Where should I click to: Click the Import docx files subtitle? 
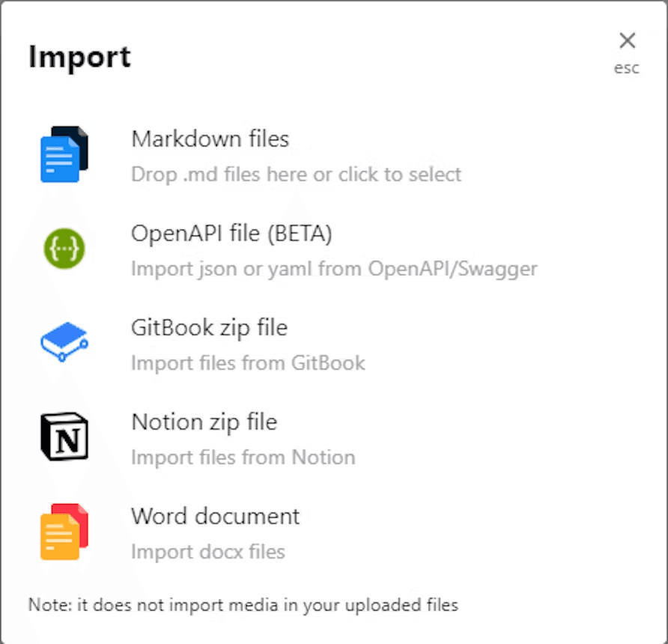pyautogui.click(x=208, y=551)
